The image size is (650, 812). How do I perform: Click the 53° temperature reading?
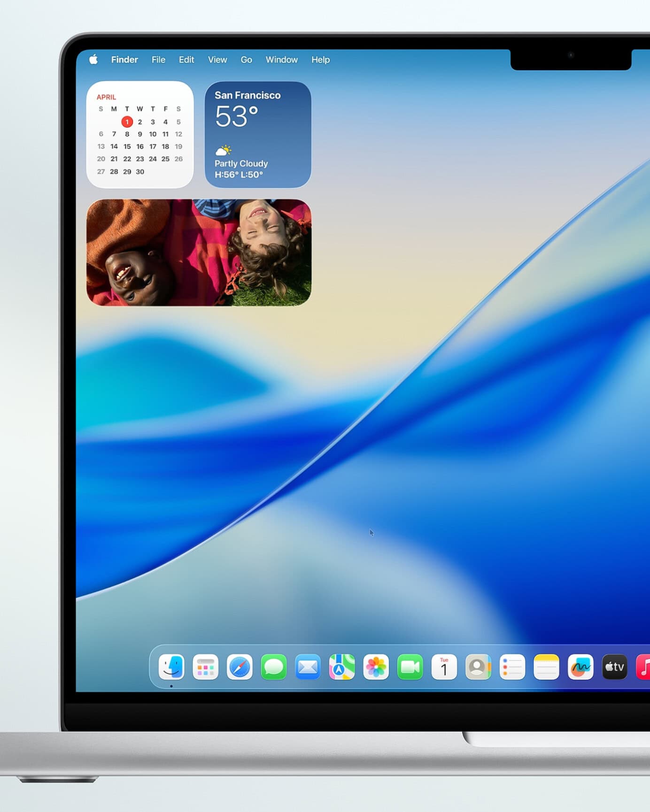click(237, 116)
